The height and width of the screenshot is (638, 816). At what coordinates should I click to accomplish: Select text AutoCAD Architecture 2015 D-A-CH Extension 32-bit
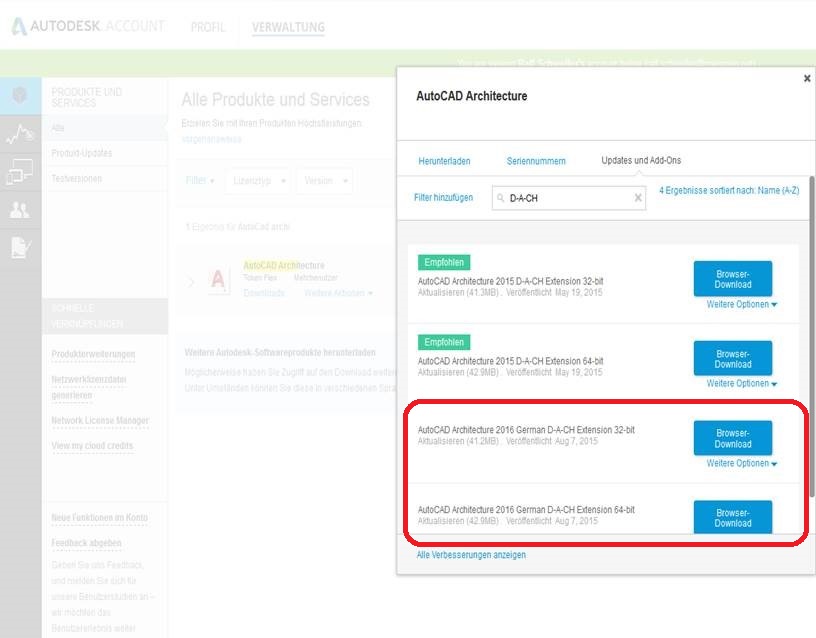coord(511,281)
